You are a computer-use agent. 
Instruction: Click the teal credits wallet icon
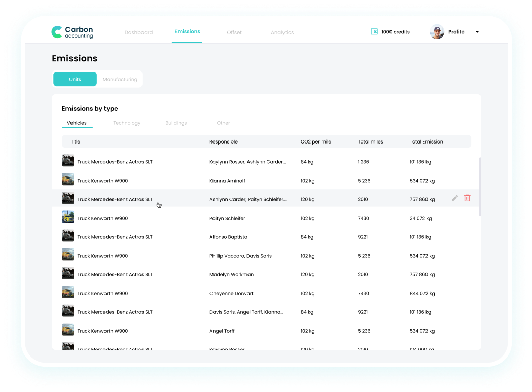pyautogui.click(x=374, y=31)
